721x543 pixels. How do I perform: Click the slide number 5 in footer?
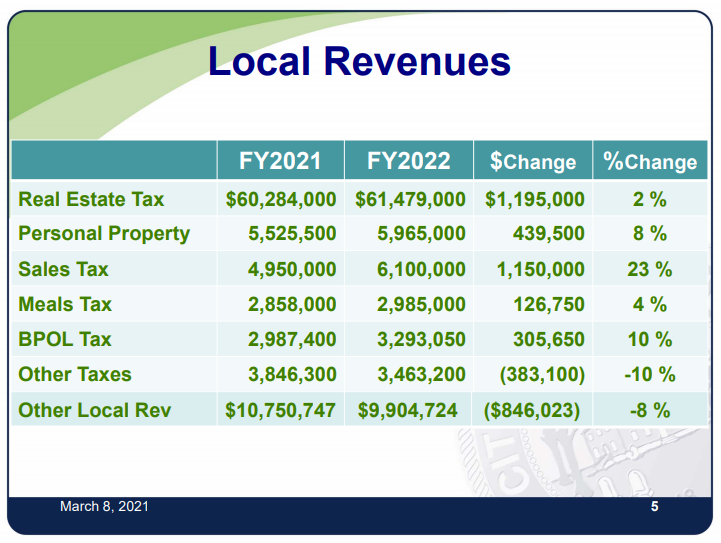(x=654, y=507)
